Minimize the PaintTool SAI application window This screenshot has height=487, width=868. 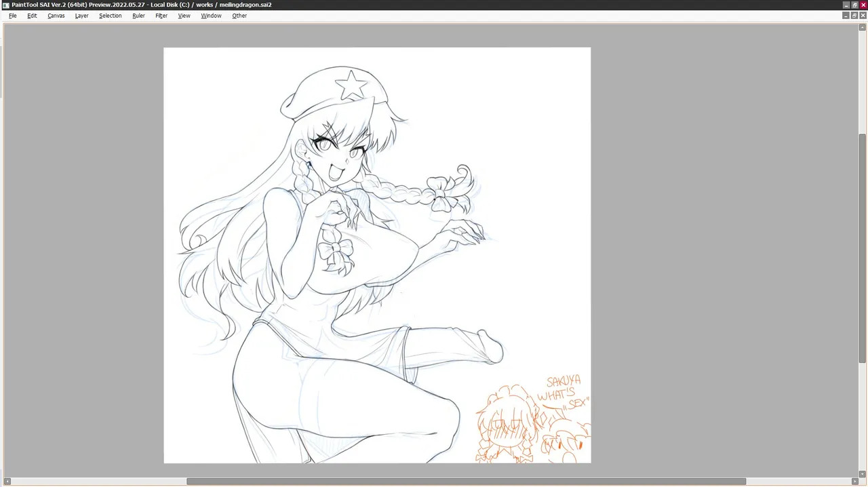pos(846,5)
